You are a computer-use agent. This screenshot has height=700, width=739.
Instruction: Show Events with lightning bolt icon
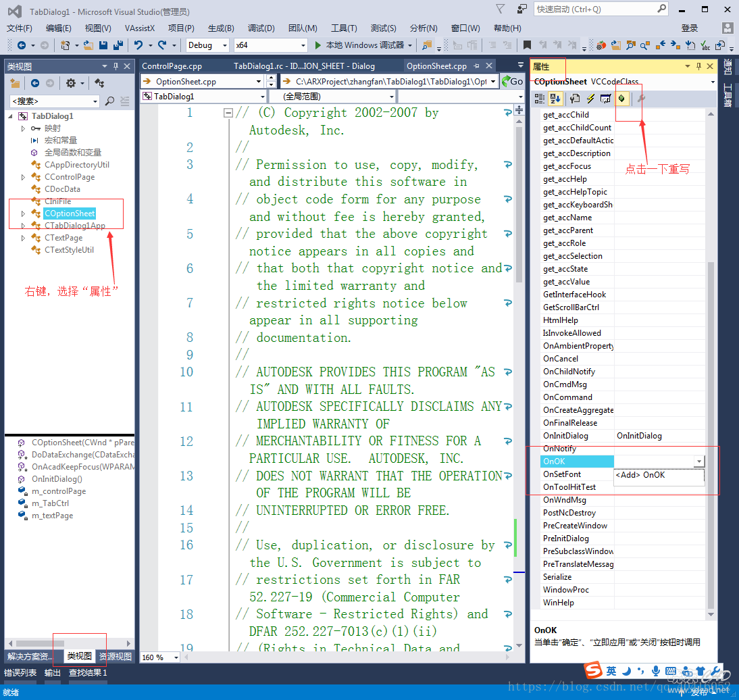coord(590,99)
